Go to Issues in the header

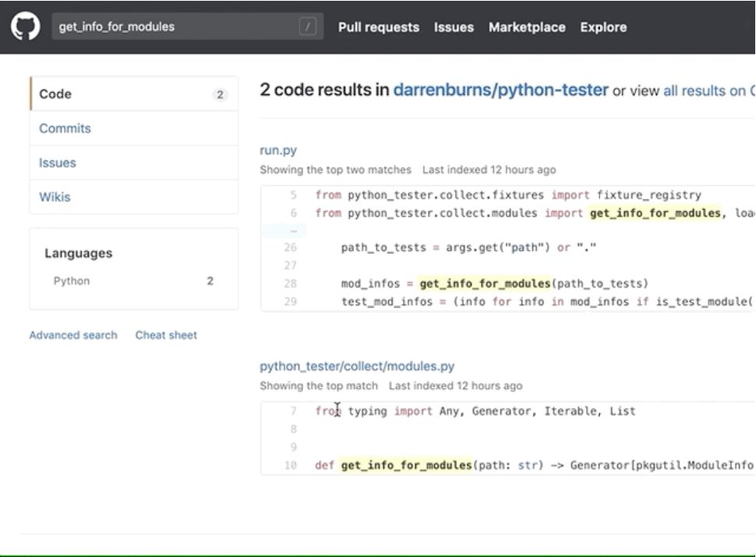point(454,27)
